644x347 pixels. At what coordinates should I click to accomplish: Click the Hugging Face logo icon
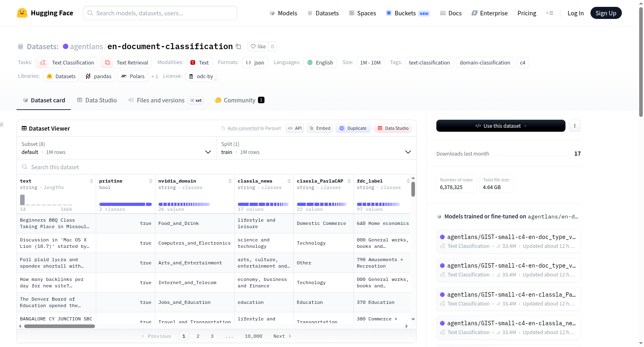[22, 13]
